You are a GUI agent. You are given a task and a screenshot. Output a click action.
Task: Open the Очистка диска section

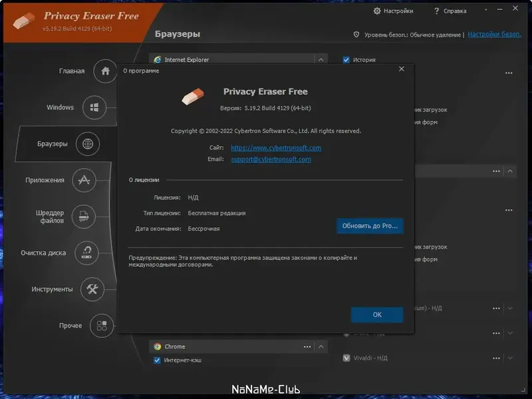tap(87, 253)
